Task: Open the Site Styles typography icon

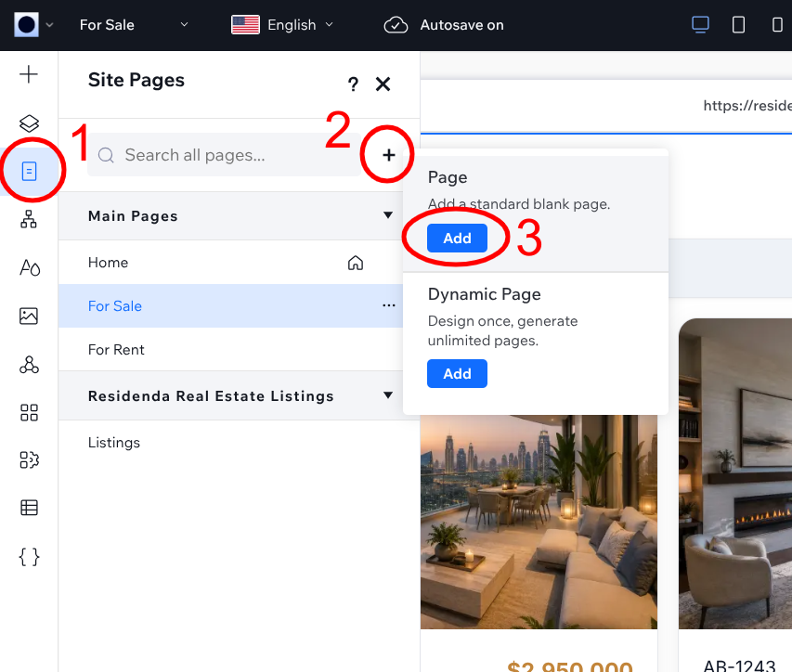Action: tap(29, 267)
